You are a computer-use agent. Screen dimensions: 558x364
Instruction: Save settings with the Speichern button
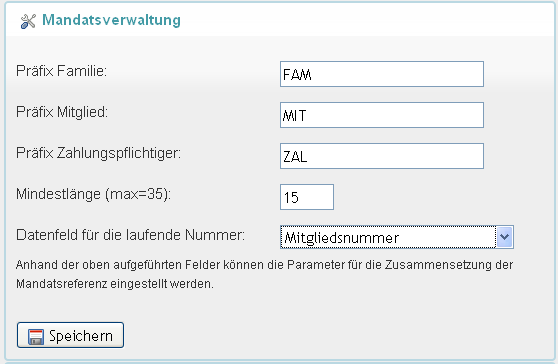click(70, 335)
